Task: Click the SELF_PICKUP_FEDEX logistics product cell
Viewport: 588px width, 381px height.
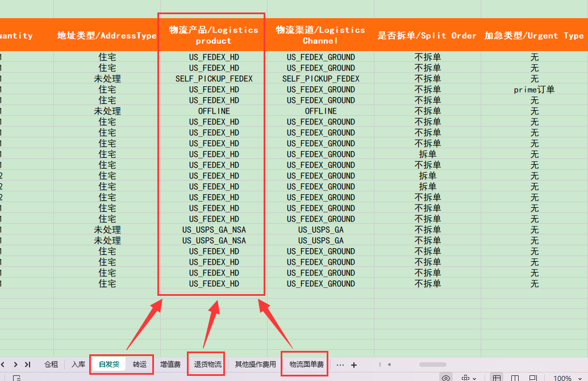Action: pyautogui.click(x=214, y=79)
